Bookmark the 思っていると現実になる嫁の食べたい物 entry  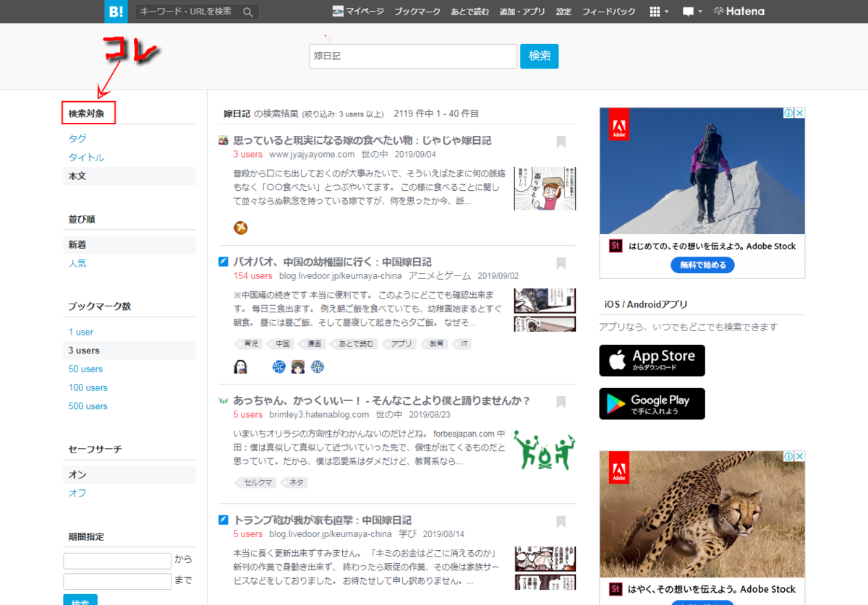pos(561,142)
